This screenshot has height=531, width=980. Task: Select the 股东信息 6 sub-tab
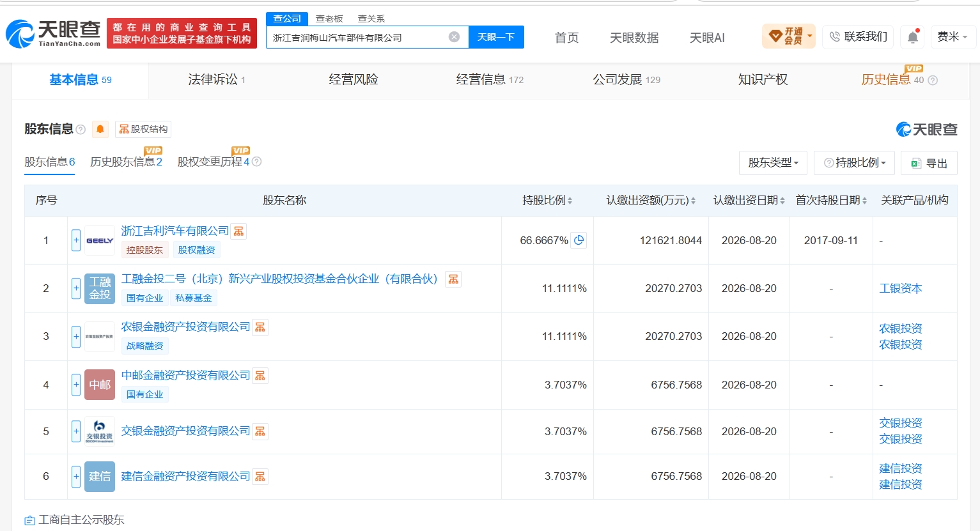click(x=50, y=162)
